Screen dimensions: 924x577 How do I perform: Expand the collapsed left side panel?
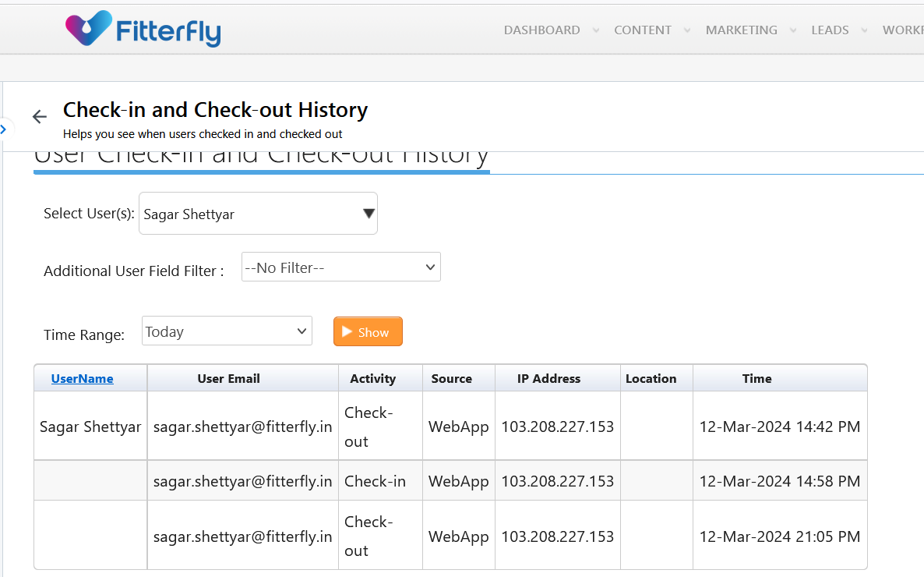[x=3, y=129]
